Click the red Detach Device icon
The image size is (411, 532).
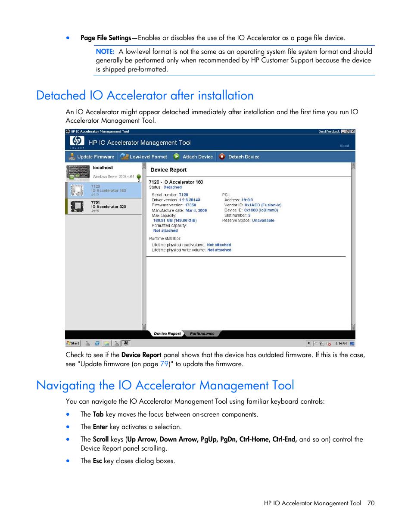(222, 156)
